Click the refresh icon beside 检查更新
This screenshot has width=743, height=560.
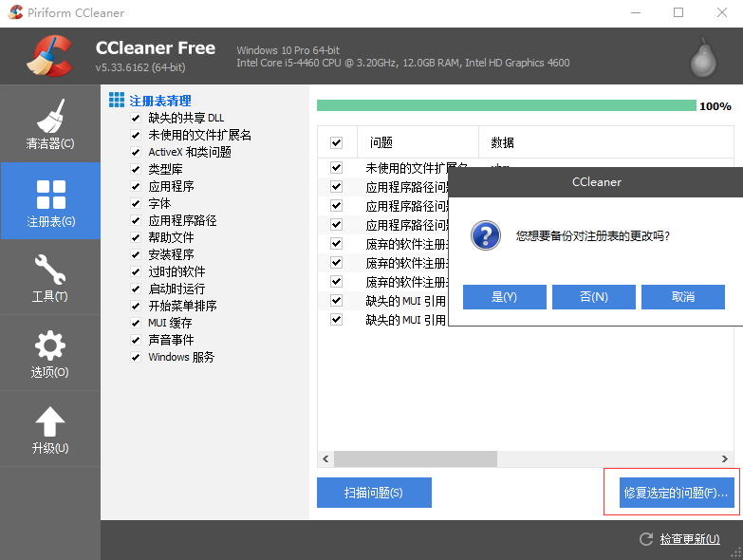click(x=646, y=539)
